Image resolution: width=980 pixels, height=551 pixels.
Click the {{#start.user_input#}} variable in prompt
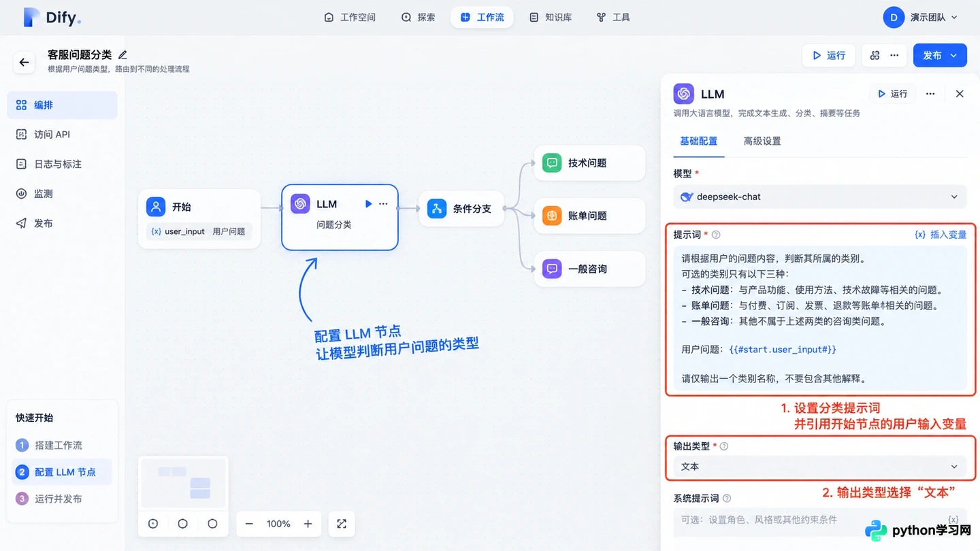783,350
